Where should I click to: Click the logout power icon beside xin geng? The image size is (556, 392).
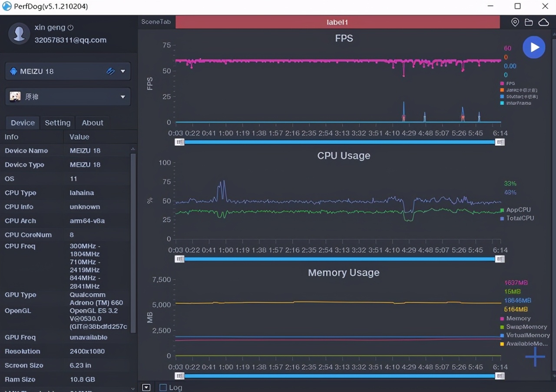(71, 27)
